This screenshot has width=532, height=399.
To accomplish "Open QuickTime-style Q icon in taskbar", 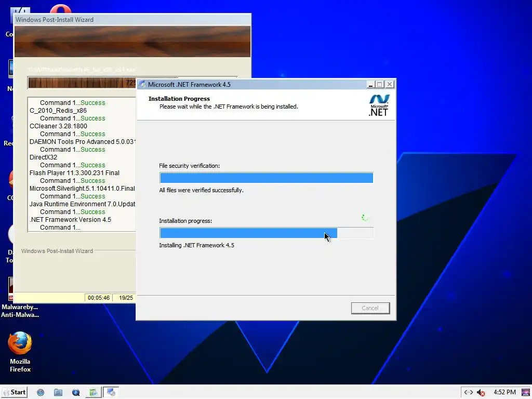I will [x=76, y=392].
